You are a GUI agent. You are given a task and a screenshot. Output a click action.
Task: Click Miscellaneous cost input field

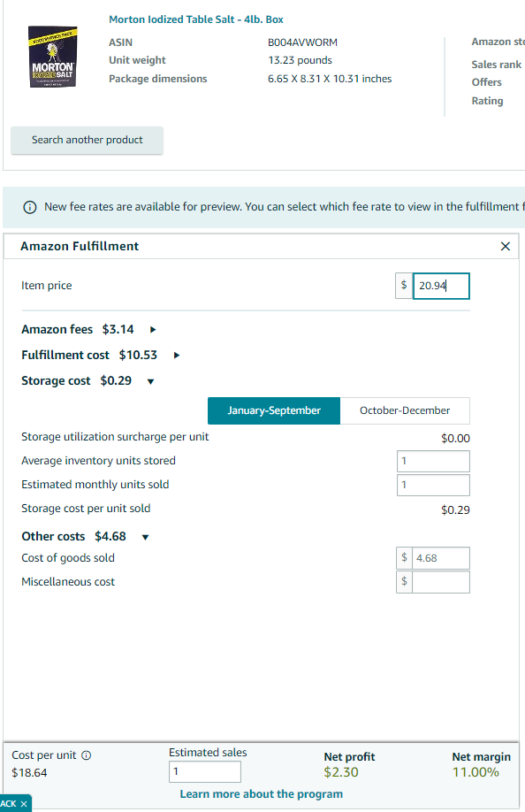pos(441,582)
